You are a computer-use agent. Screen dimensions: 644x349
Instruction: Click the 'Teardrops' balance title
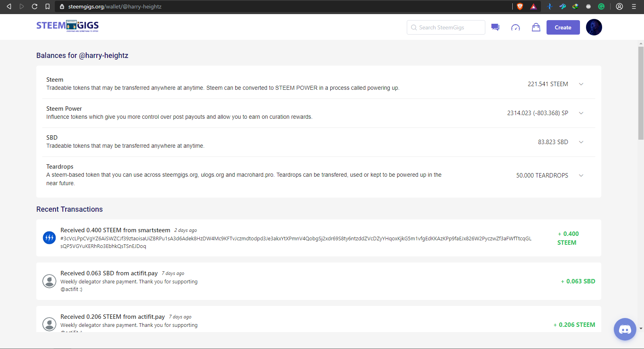60,167
